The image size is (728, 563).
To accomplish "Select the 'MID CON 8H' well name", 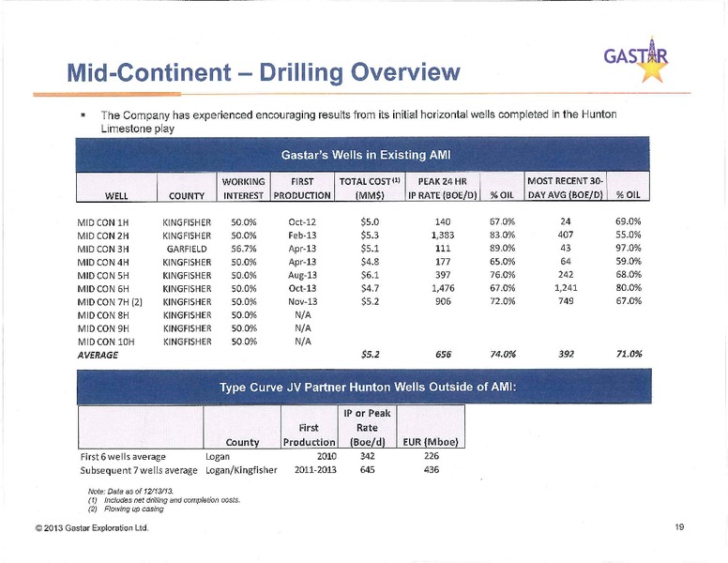I will click(103, 315).
